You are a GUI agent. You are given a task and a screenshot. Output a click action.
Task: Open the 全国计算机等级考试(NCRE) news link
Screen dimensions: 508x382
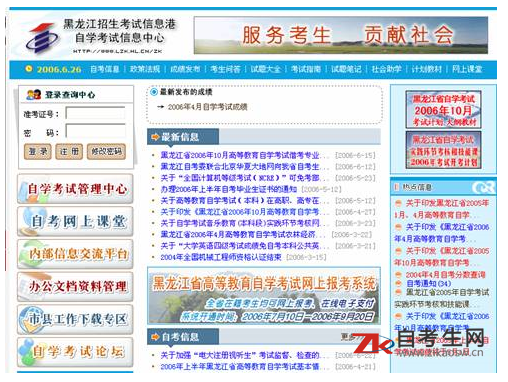coord(245,178)
